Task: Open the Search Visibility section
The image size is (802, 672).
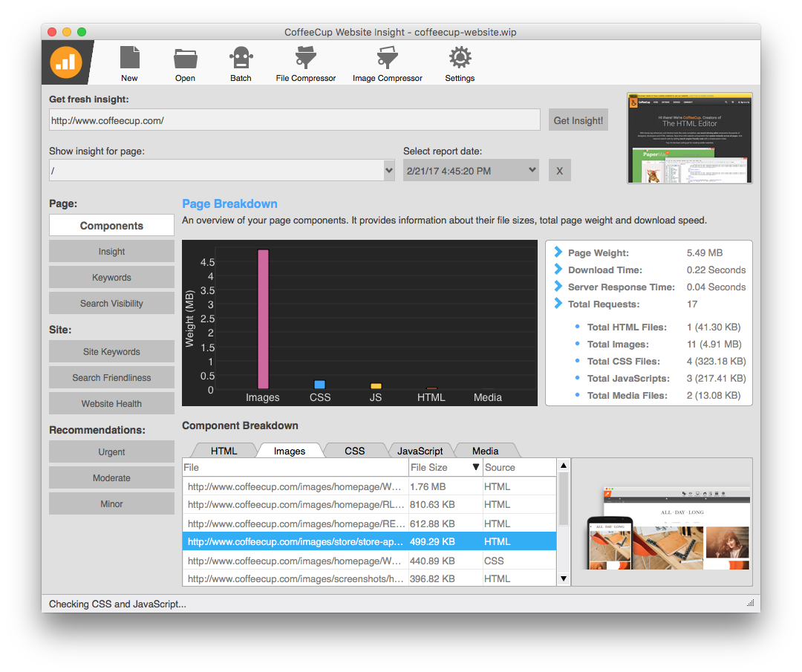Action: coord(111,303)
